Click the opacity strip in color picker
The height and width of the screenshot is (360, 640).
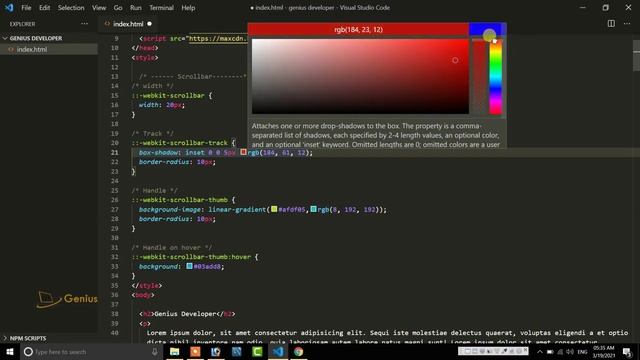[479, 76]
